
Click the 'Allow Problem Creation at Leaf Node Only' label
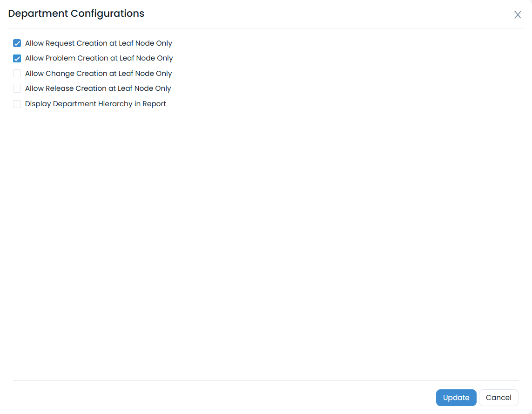pos(99,59)
